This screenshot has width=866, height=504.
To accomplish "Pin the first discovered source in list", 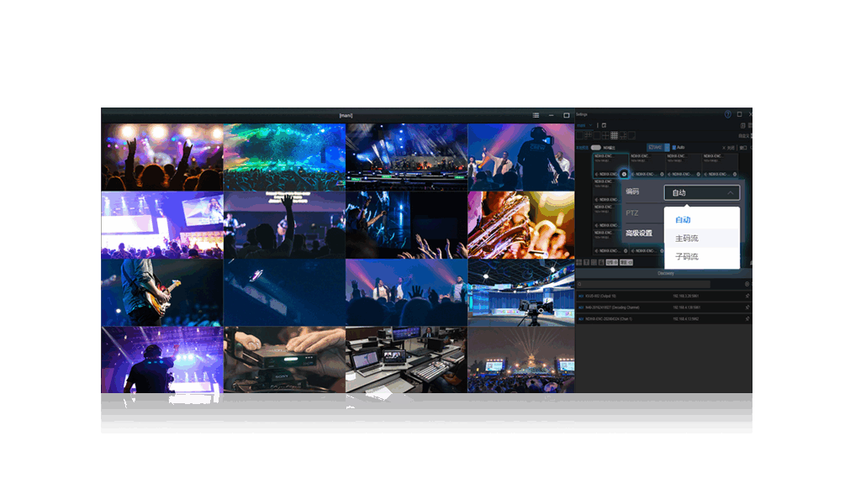I will coord(747,296).
